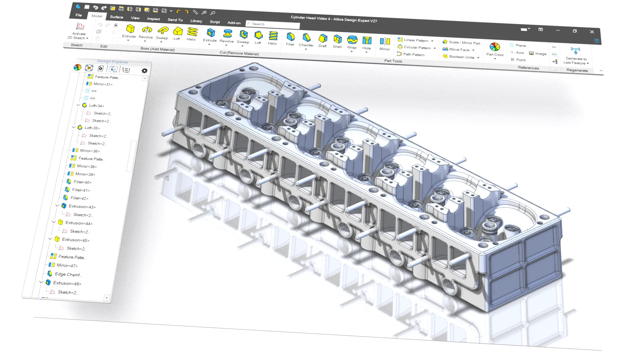This screenshot has height=354, width=644.
Task: Create a reference Plane
Action: tap(519, 45)
